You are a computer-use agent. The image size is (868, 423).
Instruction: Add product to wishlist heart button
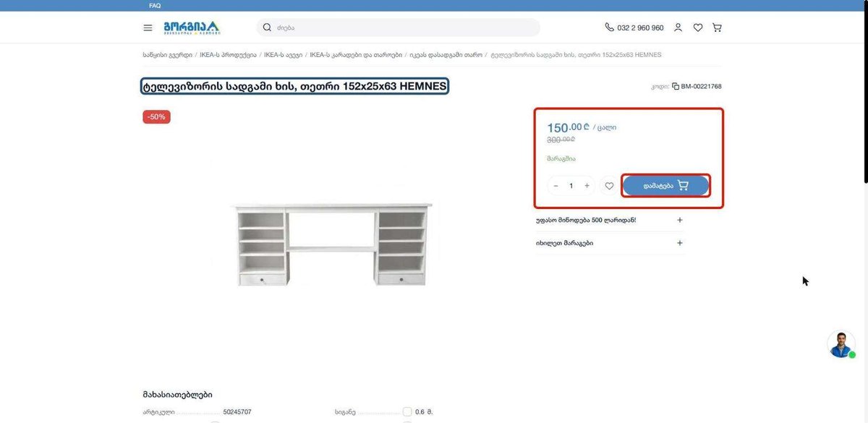pos(609,186)
